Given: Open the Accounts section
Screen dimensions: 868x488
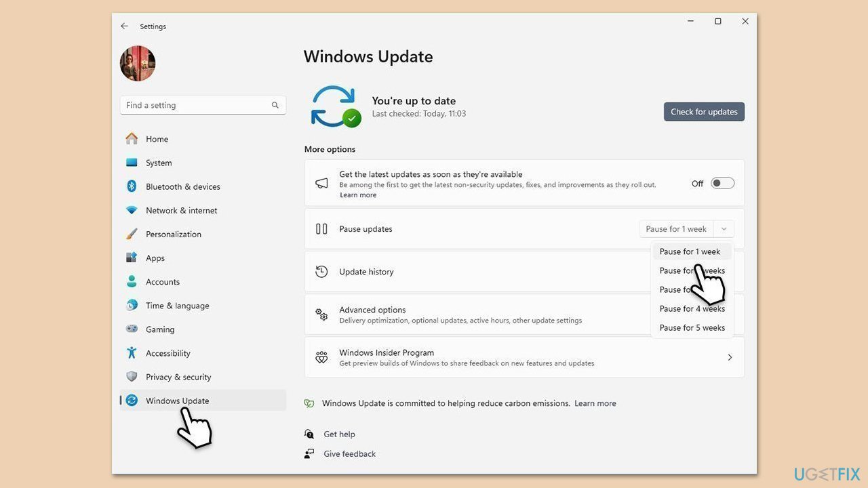Looking at the screenshot, I should click(x=203, y=281).
